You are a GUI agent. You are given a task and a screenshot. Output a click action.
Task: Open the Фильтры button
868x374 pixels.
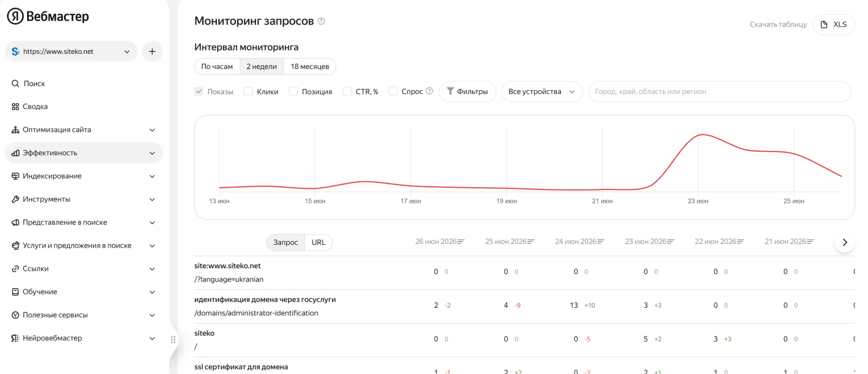click(467, 92)
